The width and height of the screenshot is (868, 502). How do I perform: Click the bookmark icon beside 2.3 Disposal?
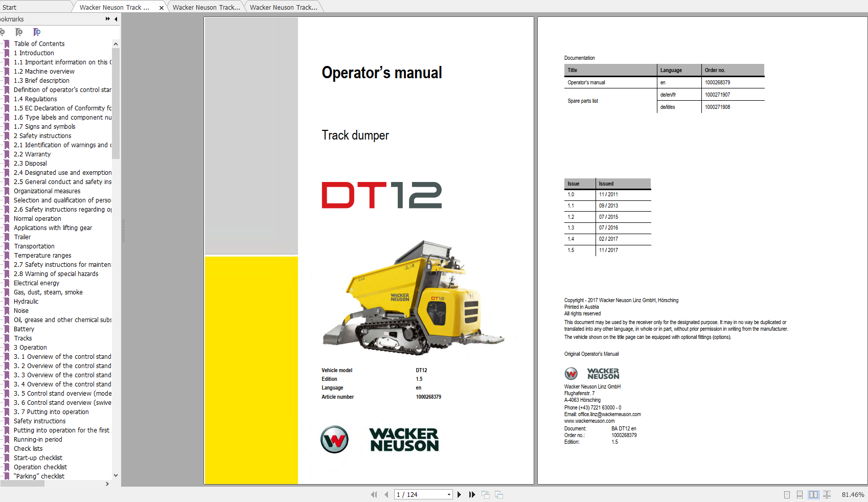pos(7,164)
